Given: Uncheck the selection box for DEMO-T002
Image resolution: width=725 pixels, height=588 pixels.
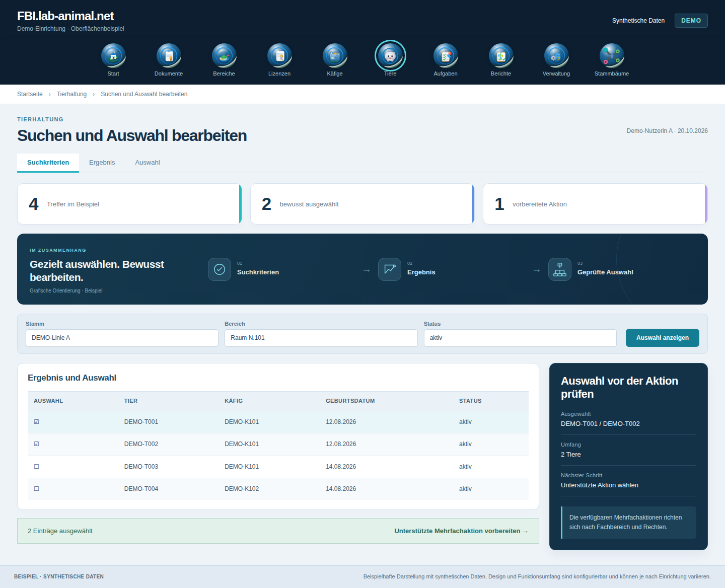Looking at the screenshot, I should point(36,444).
